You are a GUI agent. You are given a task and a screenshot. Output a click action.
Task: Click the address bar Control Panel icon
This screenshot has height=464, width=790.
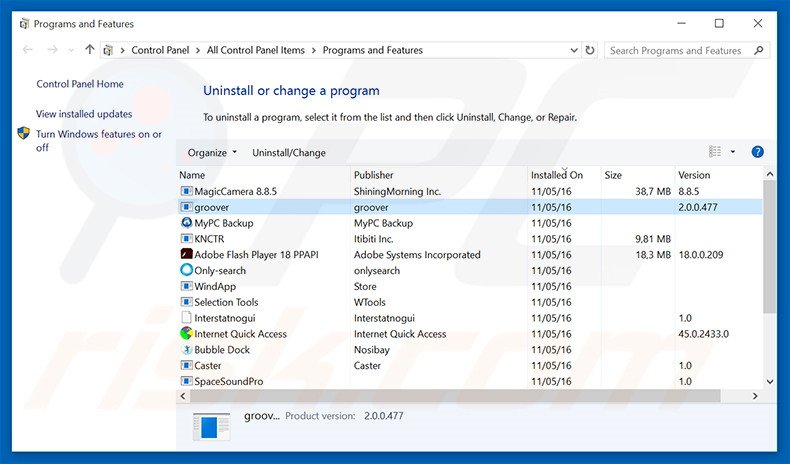pyautogui.click(x=108, y=50)
